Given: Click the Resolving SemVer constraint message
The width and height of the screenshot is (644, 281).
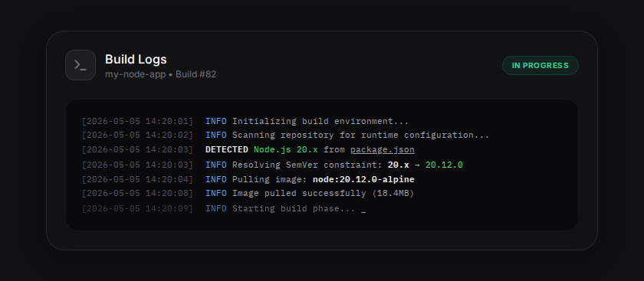Looking at the screenshot, I should 307,165.
